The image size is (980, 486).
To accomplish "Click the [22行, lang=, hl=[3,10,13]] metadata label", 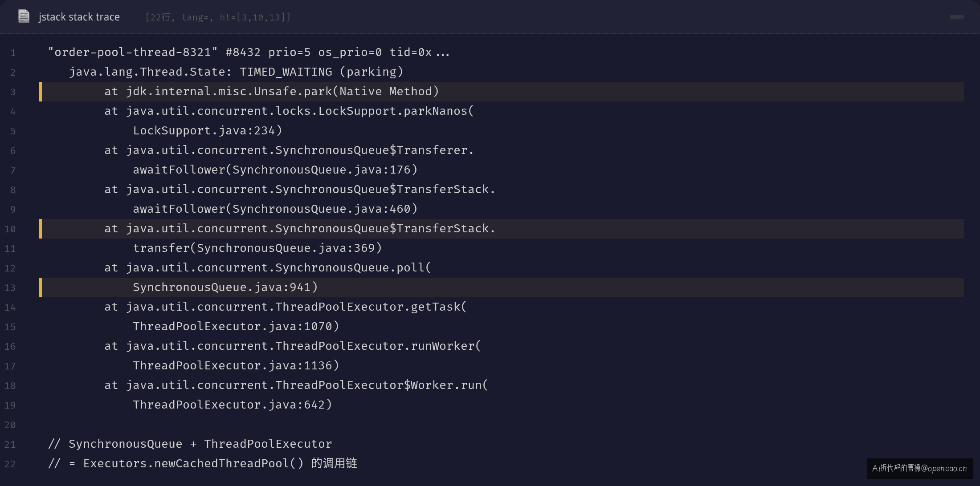I will click(x=218, y=17).
